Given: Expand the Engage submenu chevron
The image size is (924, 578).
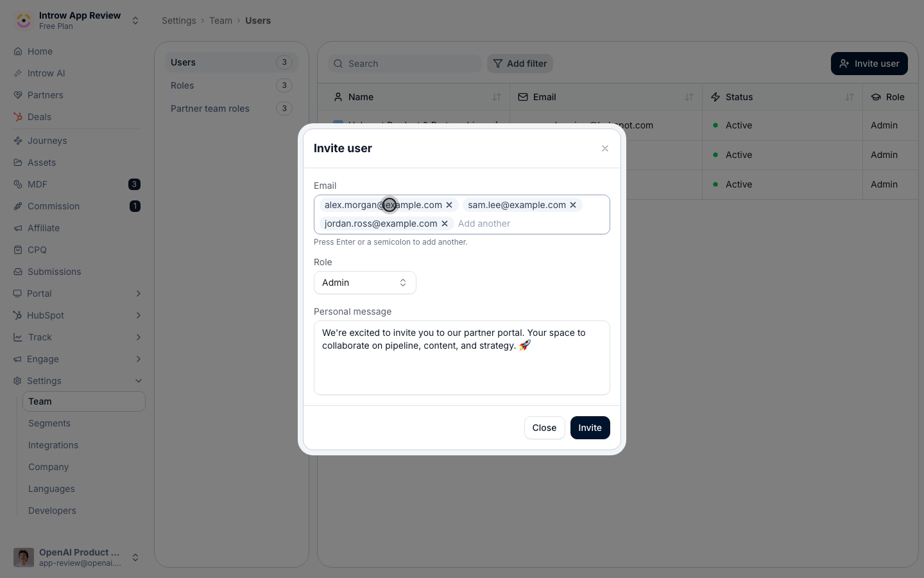Looking at the screenshot, I should coord(139,359).
